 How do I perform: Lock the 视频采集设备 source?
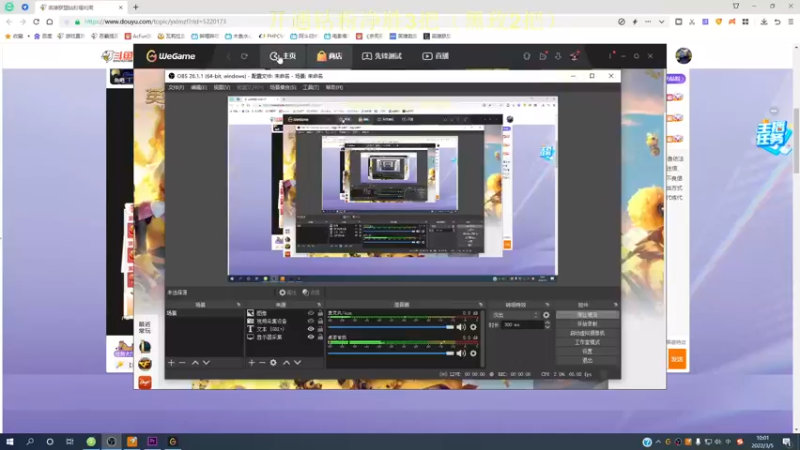[x=320, y=321]
